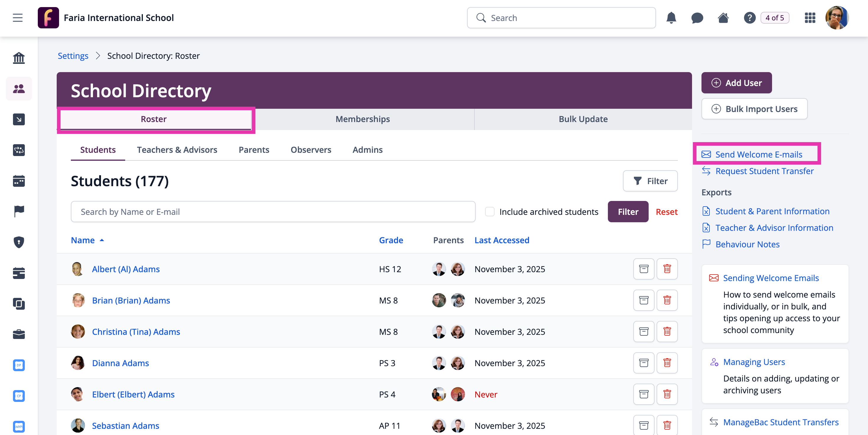The image size is (868, 435).
Task: Select the Observers sub-tab
Action: [311, 150]
